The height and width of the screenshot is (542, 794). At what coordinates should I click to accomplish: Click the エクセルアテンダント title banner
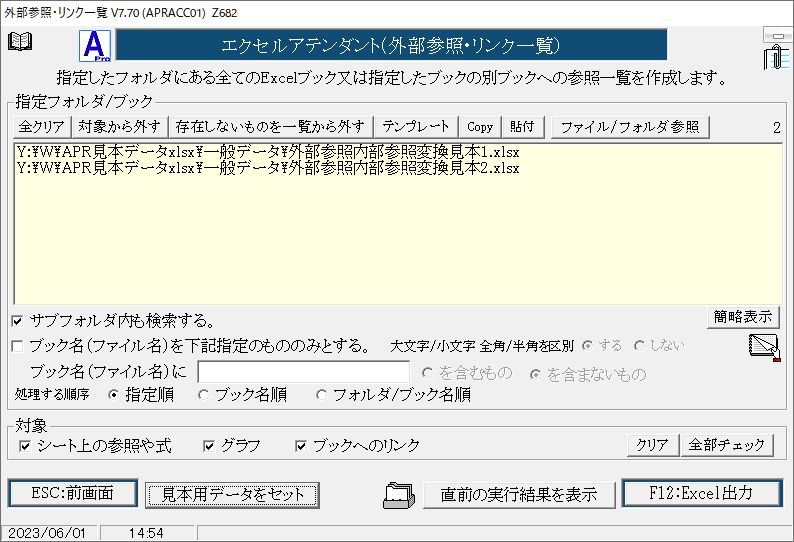click(391, 46)
